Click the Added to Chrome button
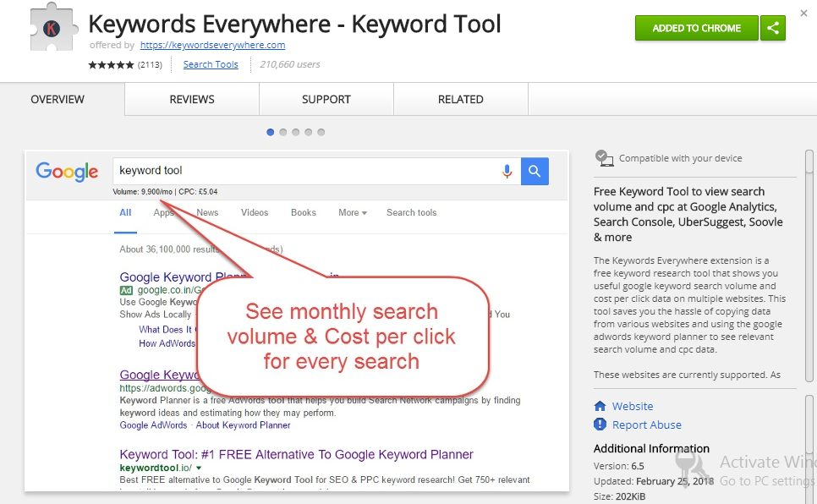Screen dimensions: 817x504 point(697,28)
